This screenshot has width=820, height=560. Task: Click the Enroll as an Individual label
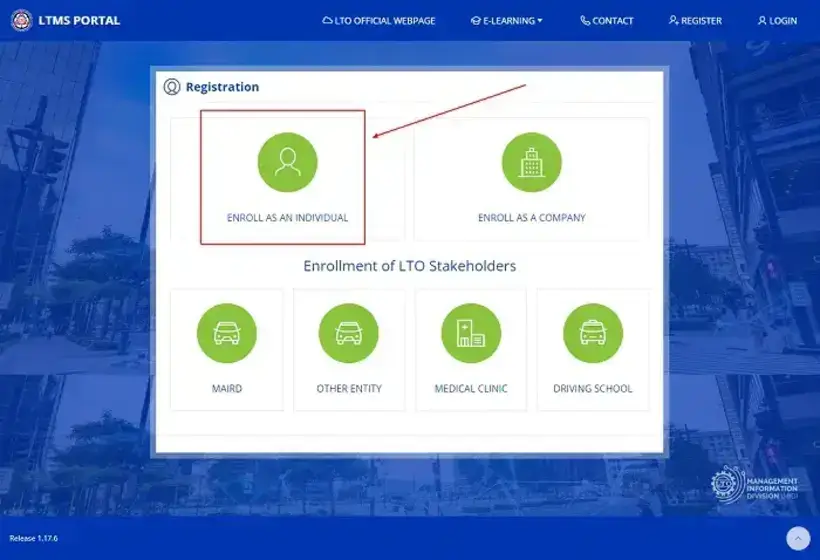pyautogui.click(x=287, y=218)
